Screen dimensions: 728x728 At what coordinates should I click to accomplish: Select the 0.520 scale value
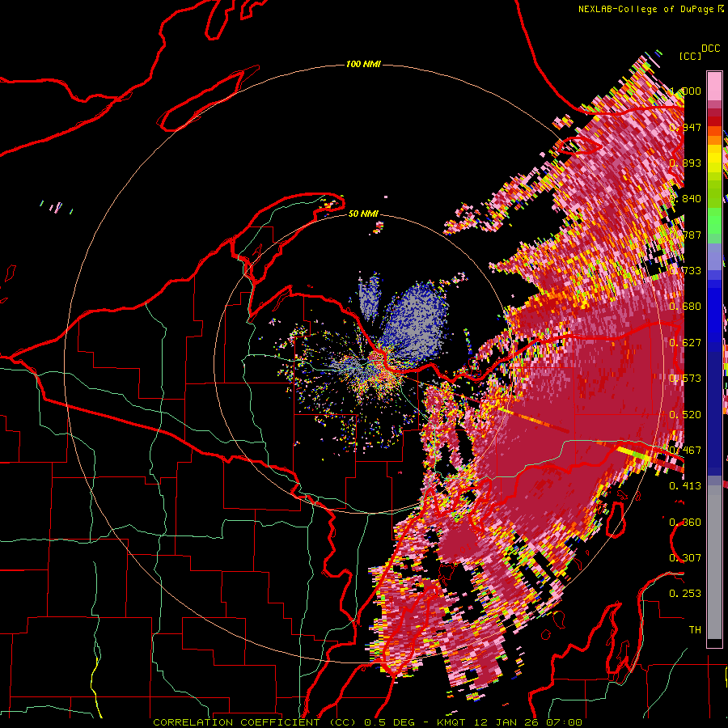click(685, 414)
